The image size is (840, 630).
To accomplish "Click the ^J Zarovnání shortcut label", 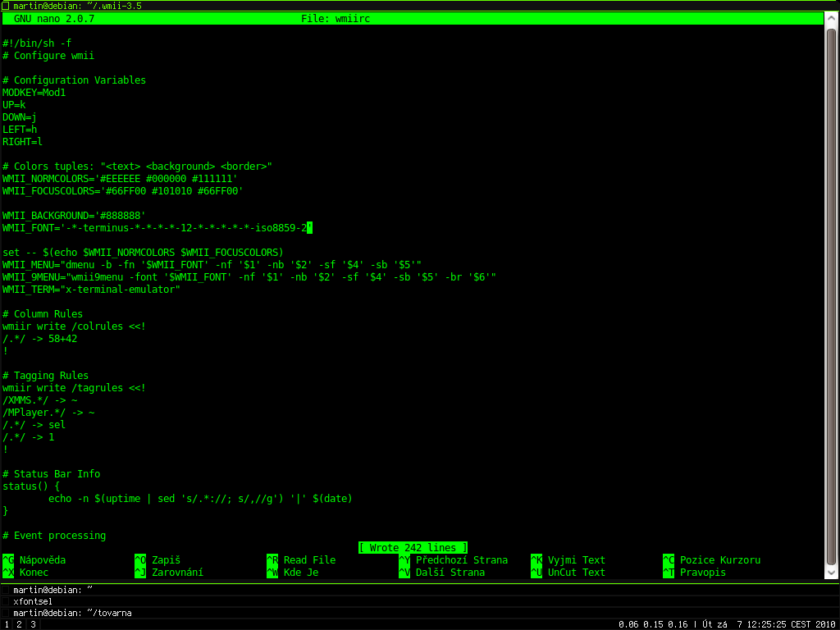I will [x=169, y=573].
